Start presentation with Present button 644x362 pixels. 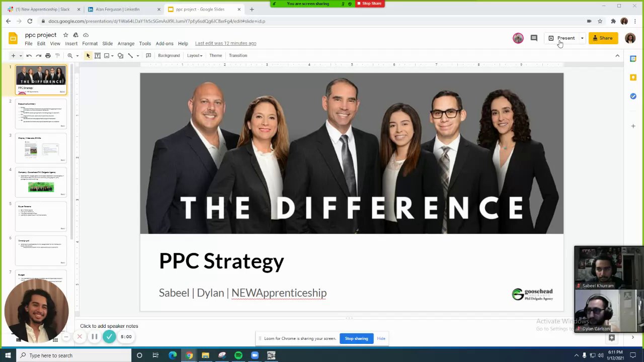[561, 38]
